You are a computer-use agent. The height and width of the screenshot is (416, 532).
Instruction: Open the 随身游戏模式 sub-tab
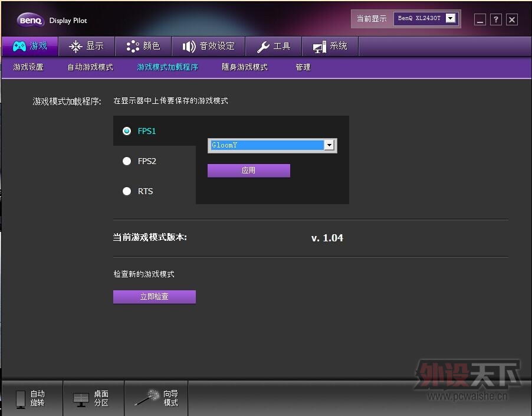tap(245, 67)
